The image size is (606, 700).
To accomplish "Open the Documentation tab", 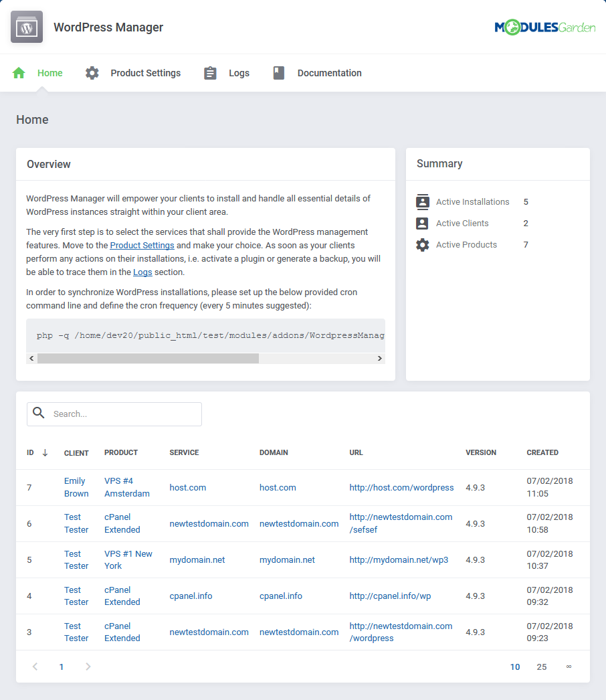I will [x=330, y=73].
